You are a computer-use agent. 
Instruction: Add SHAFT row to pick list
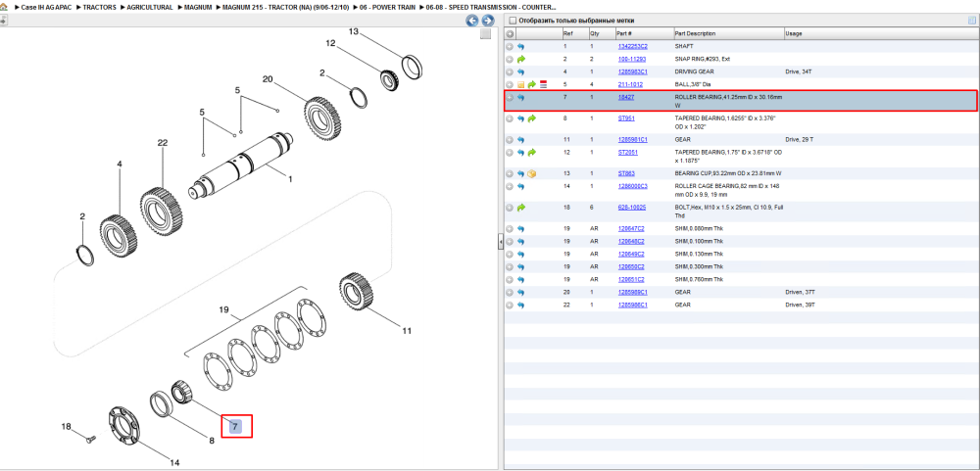510,46
